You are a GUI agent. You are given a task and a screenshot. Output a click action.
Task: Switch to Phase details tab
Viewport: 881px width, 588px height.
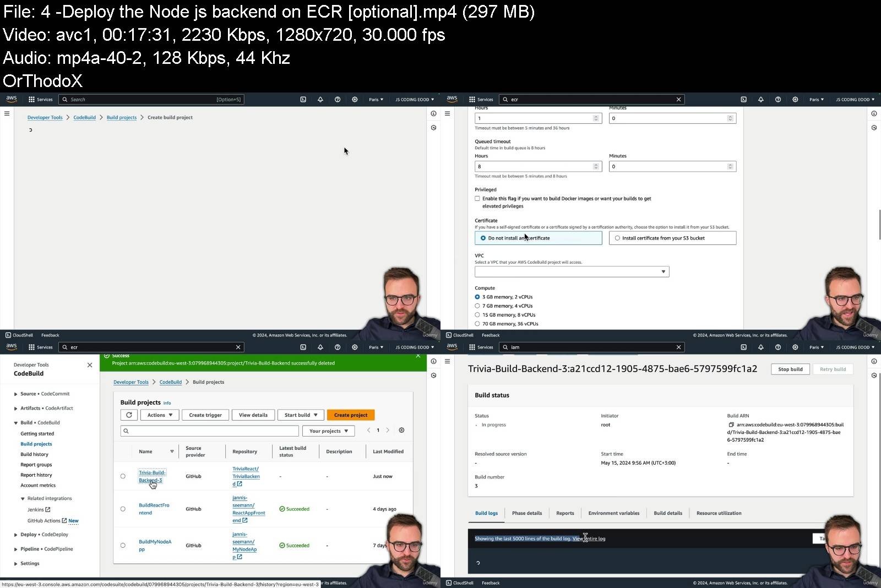[x=527, y=513]
